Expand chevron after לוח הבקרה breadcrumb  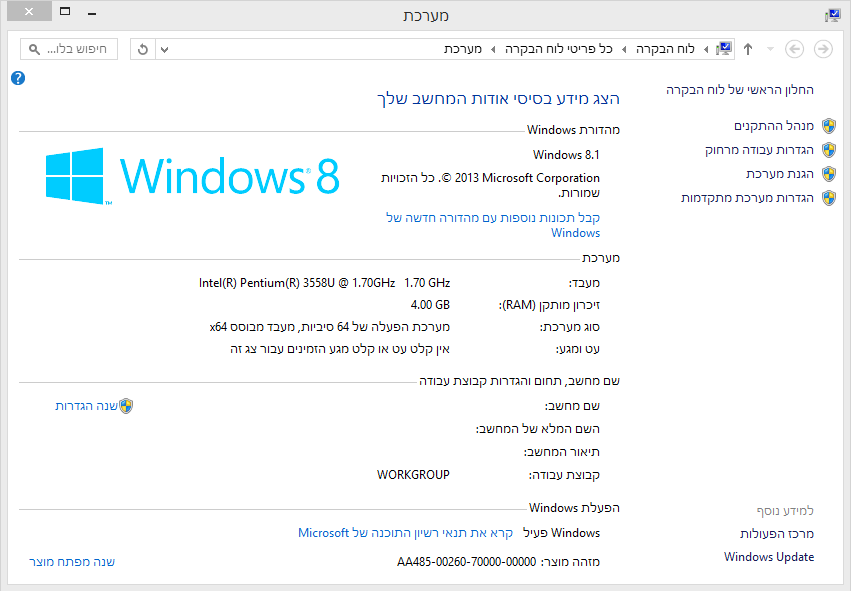(624, 49)
